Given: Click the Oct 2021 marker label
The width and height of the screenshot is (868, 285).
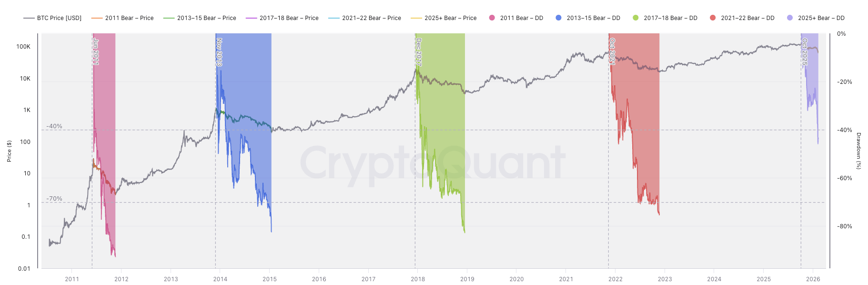Looking at the screenshot, I should point(612,51).
